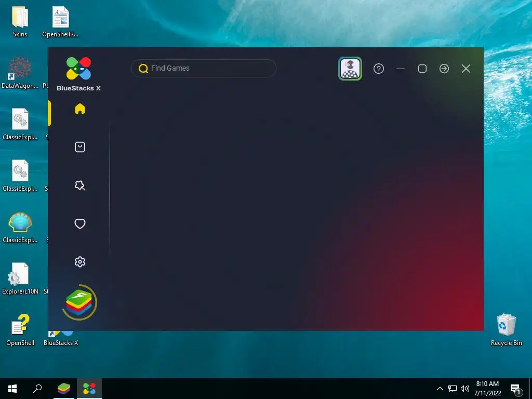Image resolution: width=532 pixels, height=399 pixels.
Task: Open the Windows Start menu
Action: tap(12, 389)
